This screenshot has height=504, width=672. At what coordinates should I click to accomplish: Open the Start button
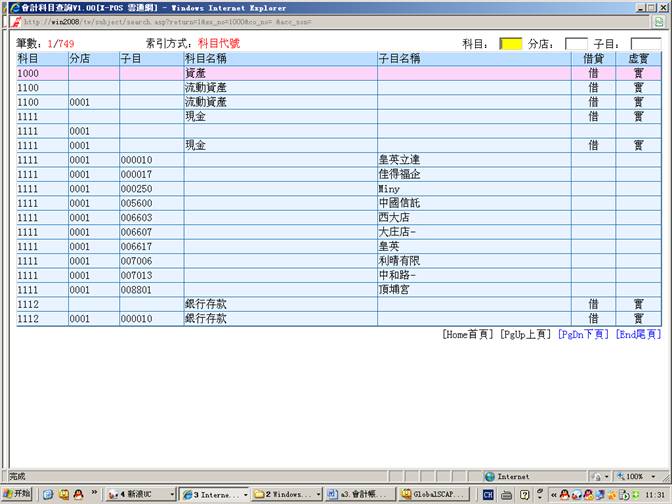pyautogui.click(x=17, y=494)
